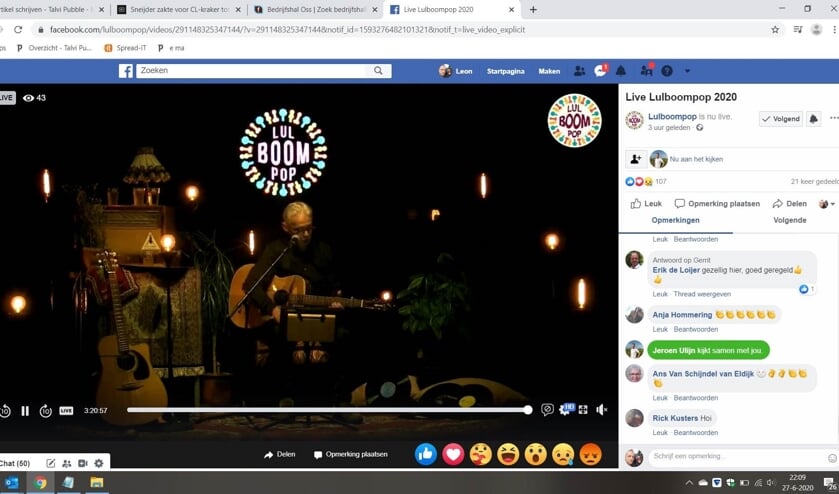The height and width of the screenshot is (494, 839).
Task: Switch to Sneijder zakte browser tab
Action: coord(179,10)
